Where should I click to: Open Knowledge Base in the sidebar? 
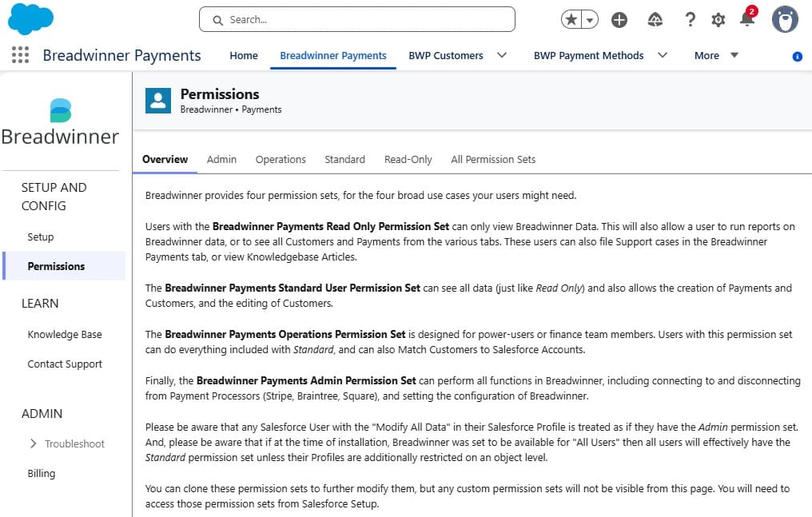[65, 334]
